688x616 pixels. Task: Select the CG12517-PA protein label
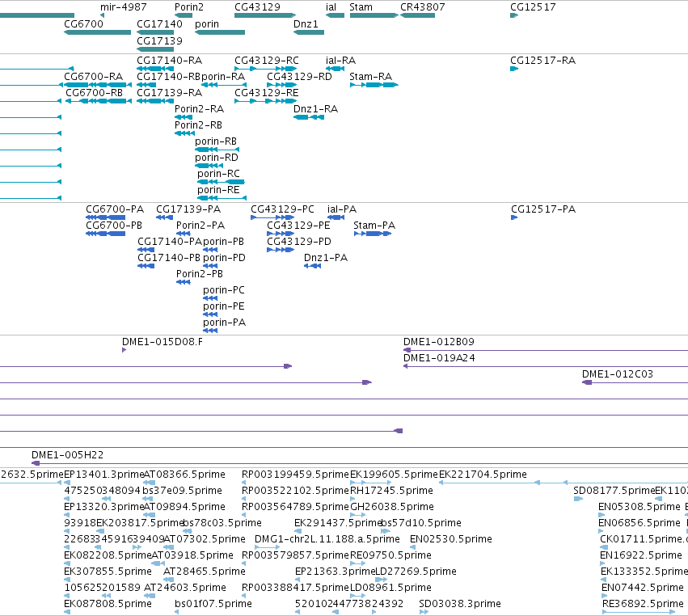click(x=543, y=209)
